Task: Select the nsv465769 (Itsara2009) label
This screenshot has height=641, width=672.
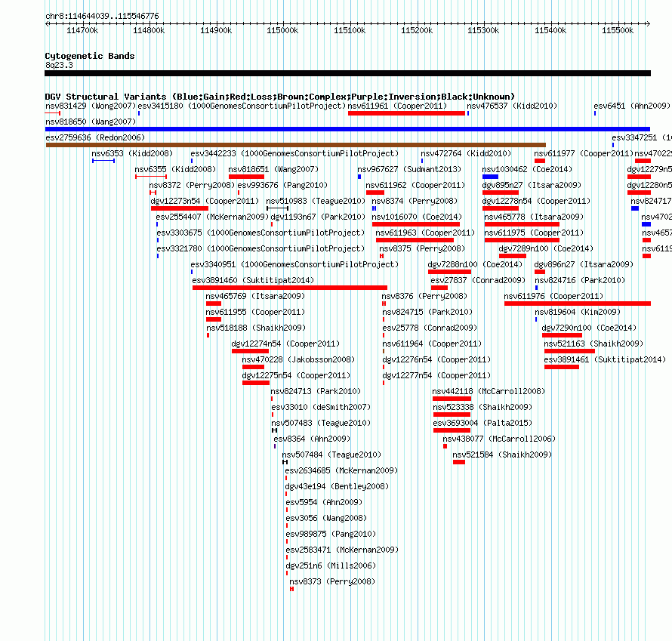Action: pyautogui.click(x=255, y=296)
